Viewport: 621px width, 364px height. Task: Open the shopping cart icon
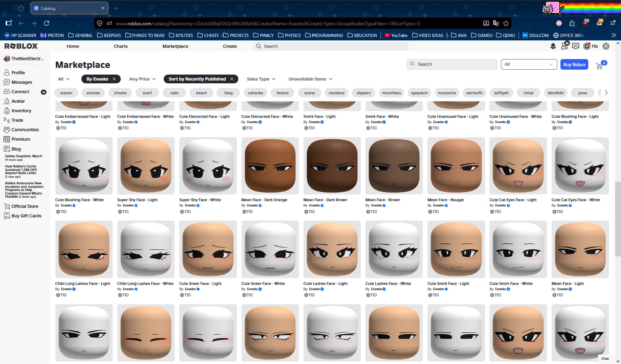(599, 66)
